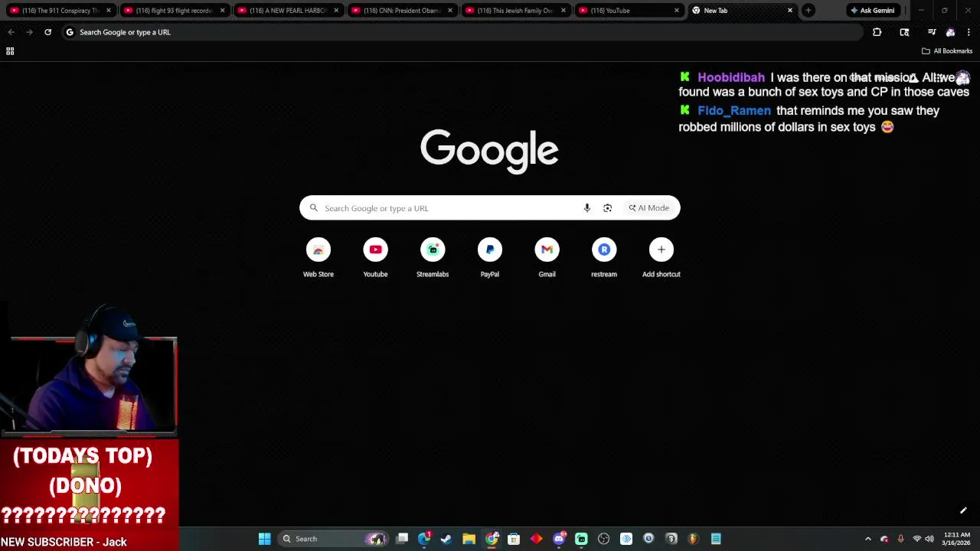Close the New Tab tab

790,11
